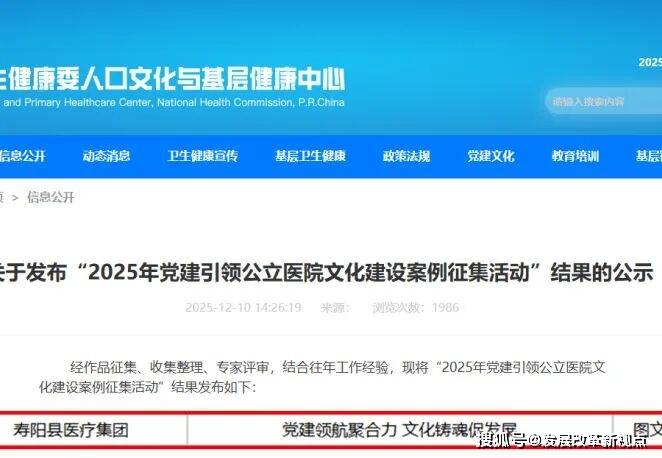This screenshot has width=662, height=458.
Task: Click the 政策法规 menu item
Action: (x=407, y=156)
